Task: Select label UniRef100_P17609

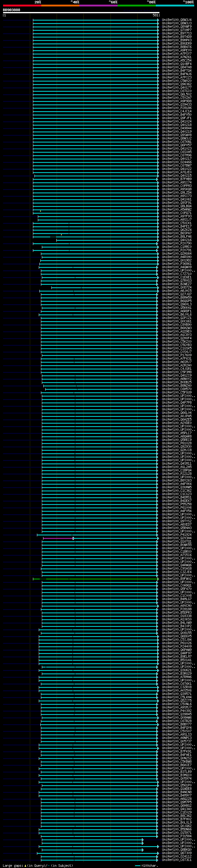Action: [177, 355]
